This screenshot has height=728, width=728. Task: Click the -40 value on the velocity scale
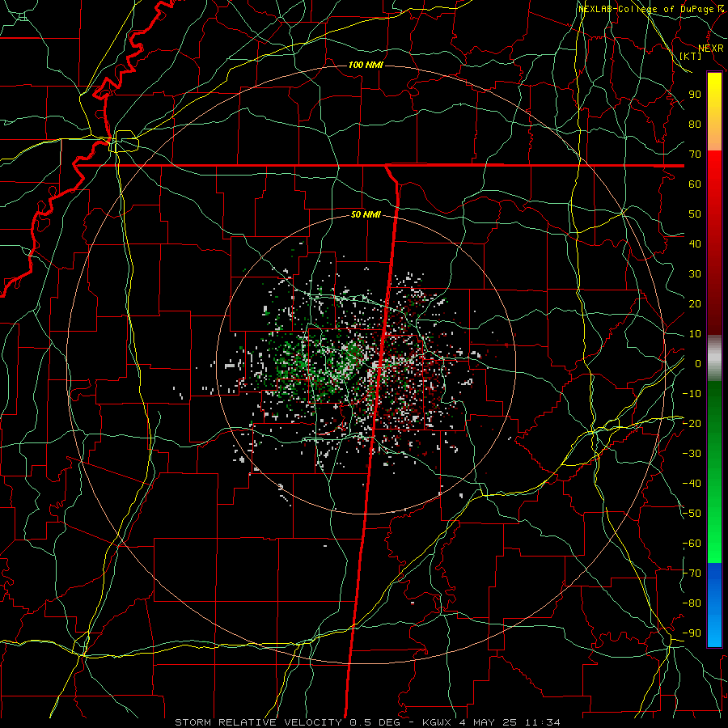coord(692,484)
